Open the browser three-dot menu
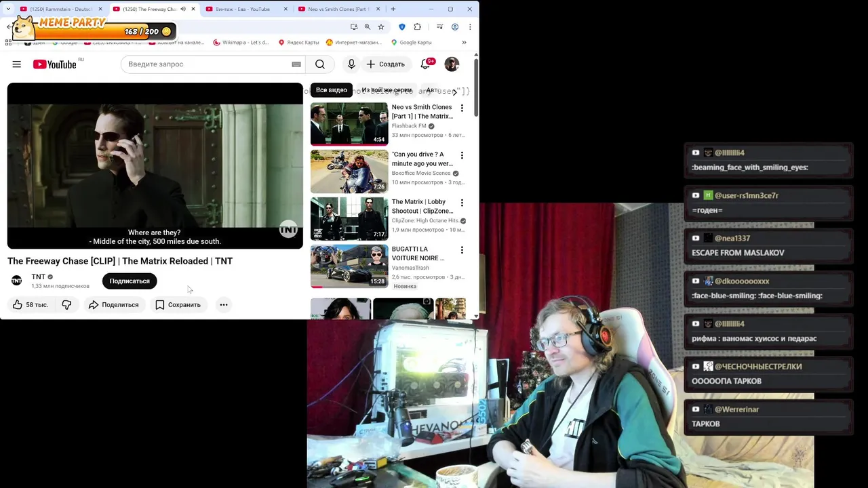Viewport: 868px width, 488px height. pyautogui.click(x=470, y=27)
